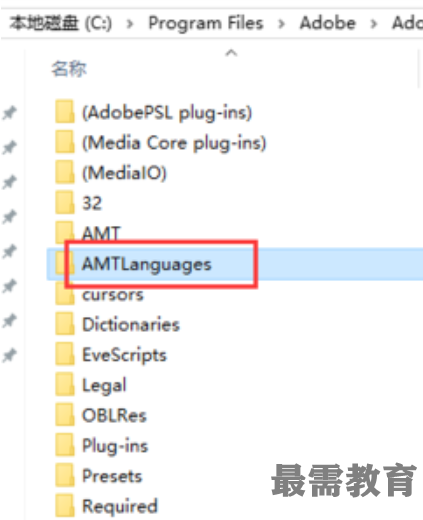Click the Presets folder icon
The height and width of the screenshot is (520, 423).
[65, 475]
